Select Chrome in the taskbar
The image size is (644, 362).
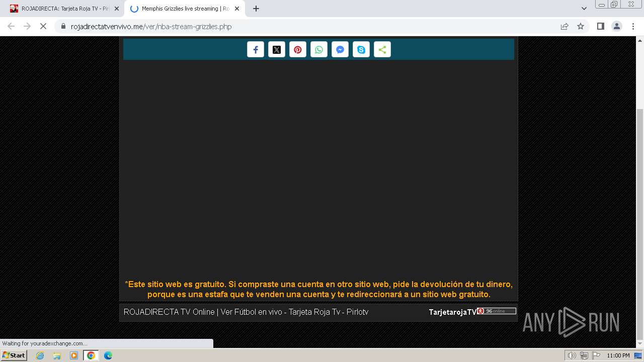[91, 355]
